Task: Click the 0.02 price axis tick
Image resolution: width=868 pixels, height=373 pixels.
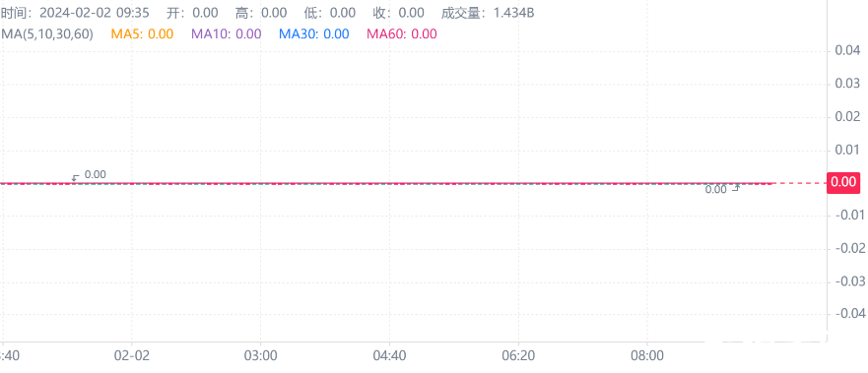Action: coord(847,116)
